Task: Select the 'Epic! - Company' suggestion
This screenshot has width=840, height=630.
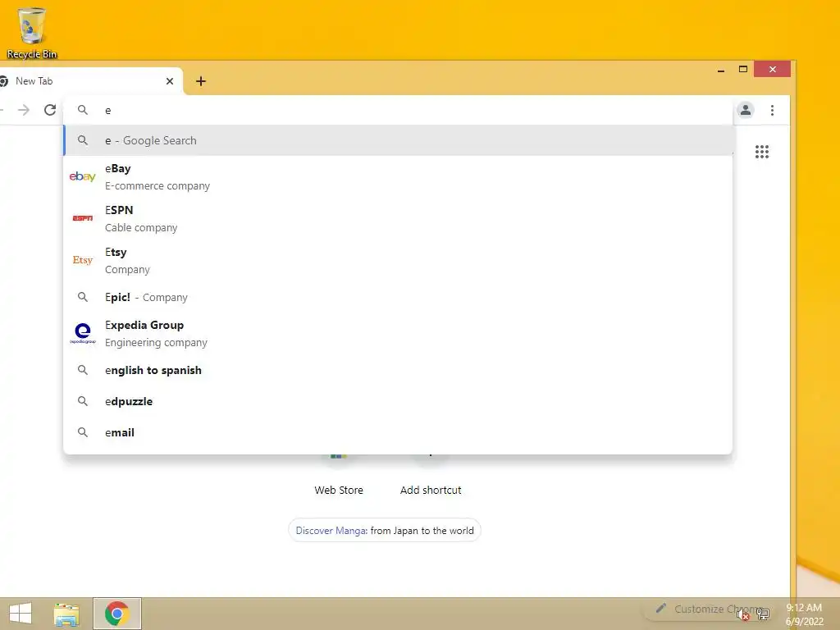Action: pos(398,297)
